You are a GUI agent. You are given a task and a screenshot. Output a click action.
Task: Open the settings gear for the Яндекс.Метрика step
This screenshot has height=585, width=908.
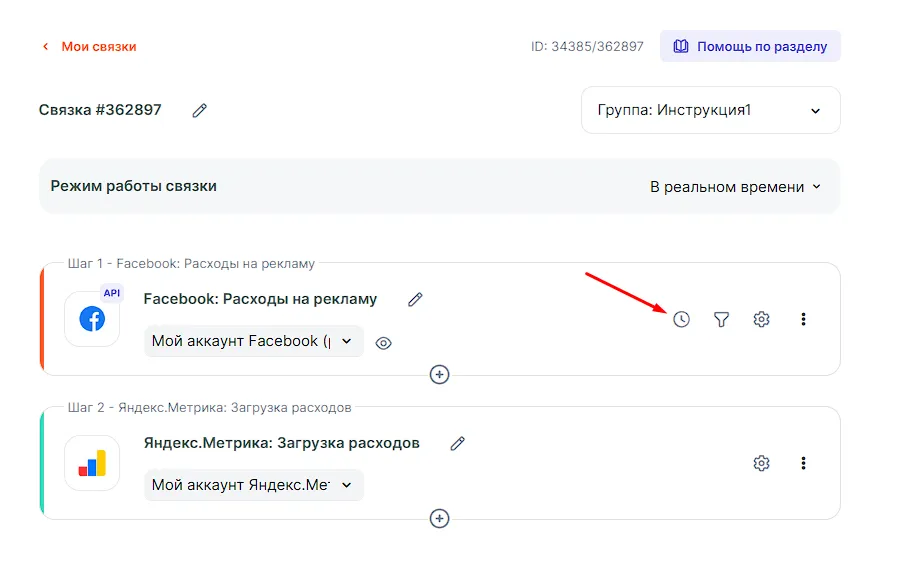[x=761, y=463]
